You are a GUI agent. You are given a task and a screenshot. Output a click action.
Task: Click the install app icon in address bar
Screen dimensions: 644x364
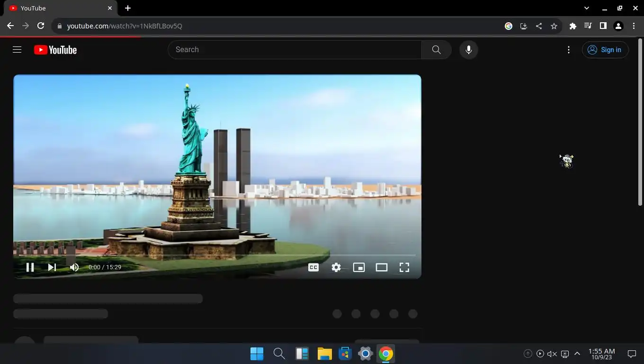coord(524,26)
